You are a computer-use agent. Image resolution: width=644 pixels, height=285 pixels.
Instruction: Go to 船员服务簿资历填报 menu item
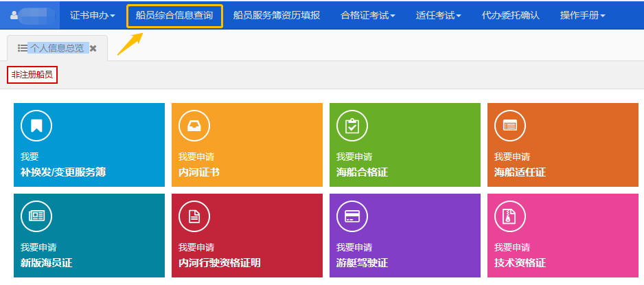pos(277,15)
